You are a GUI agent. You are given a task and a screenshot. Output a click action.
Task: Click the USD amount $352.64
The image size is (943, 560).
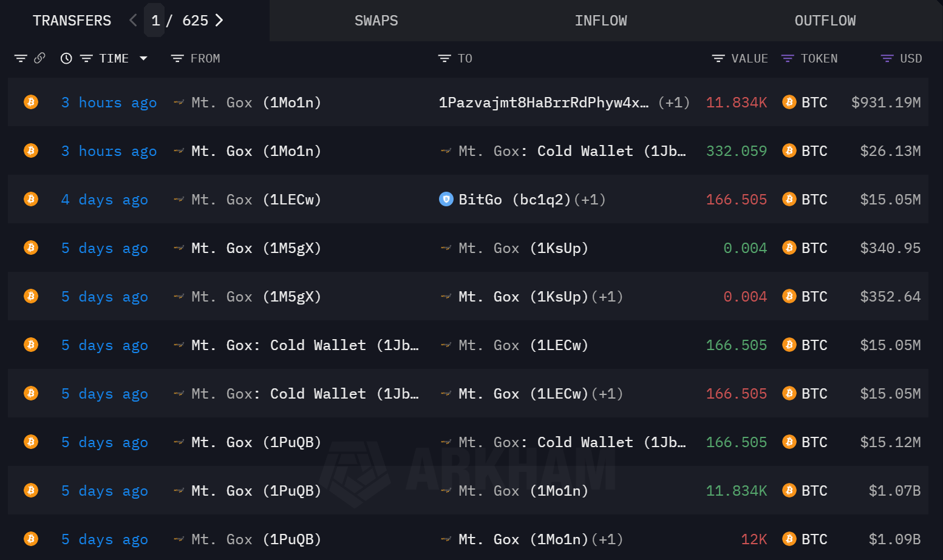[x=890, y=297]
